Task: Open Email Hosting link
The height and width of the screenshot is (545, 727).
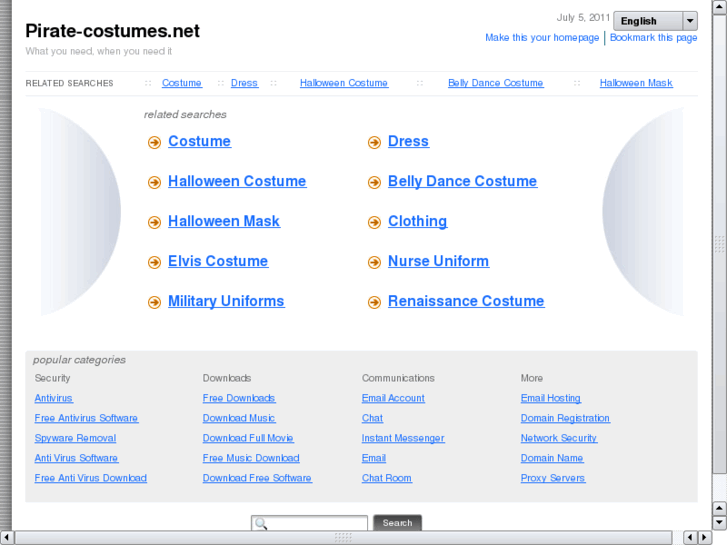Action: click(551, 398)
